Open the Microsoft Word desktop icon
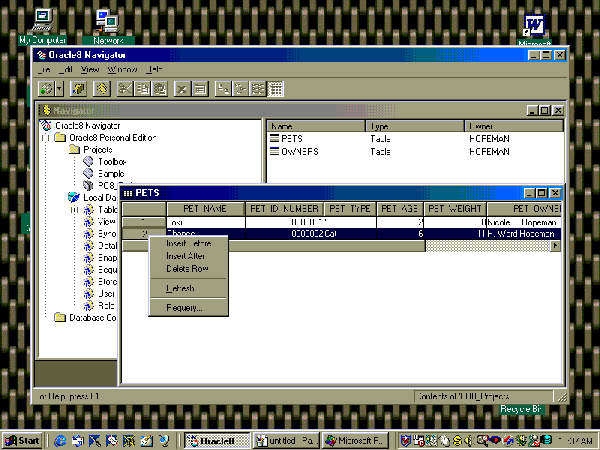The width and height of the screenshot is (600, 450). pos(534,30)
